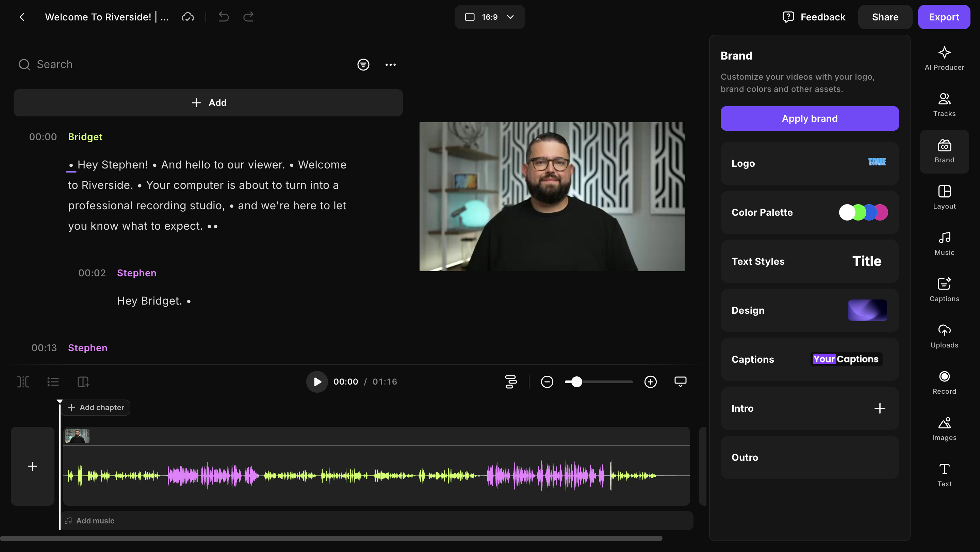Open the AI Producer panel
The height and width of the screenshot is (552, 980).
point(944,59)
